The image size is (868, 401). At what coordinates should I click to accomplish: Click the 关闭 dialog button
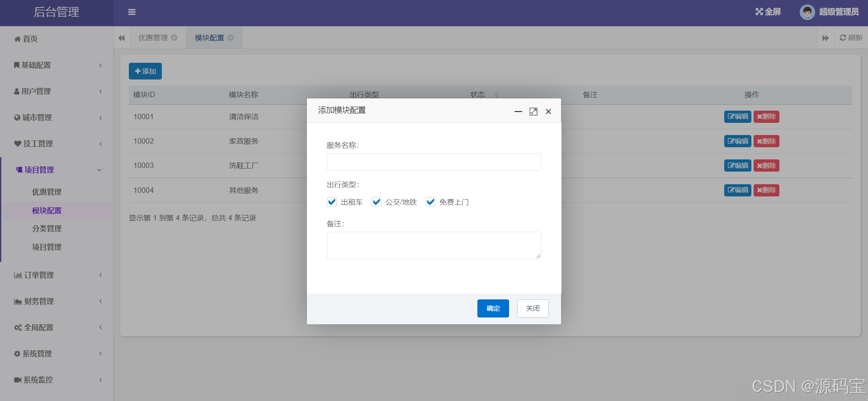point(533,308)
